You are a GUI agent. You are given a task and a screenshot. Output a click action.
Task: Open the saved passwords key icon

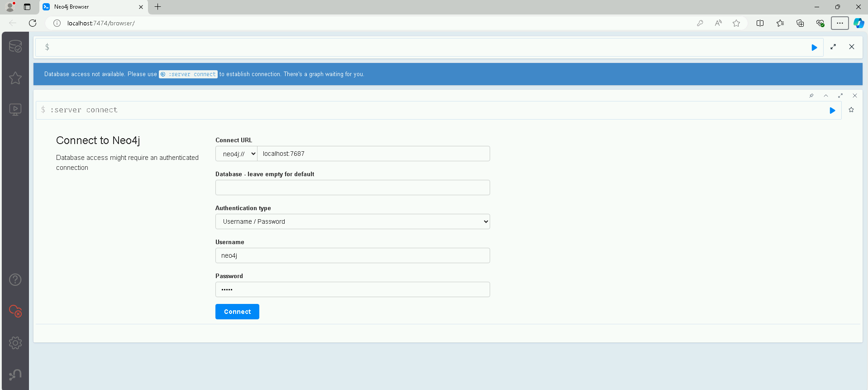700,23
